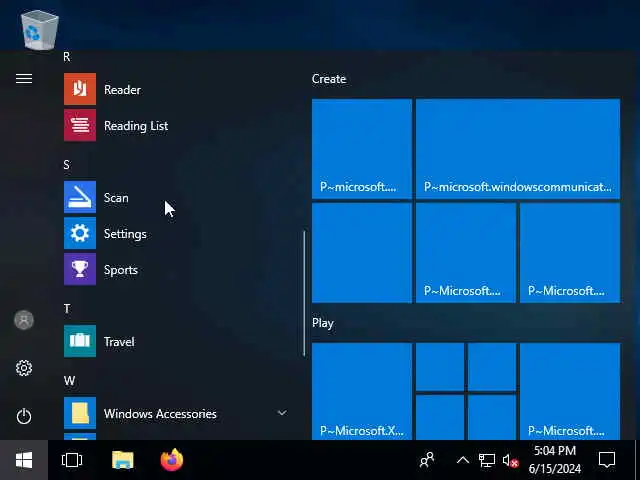Select the Travel label in app list

click(x=119, y=342)
